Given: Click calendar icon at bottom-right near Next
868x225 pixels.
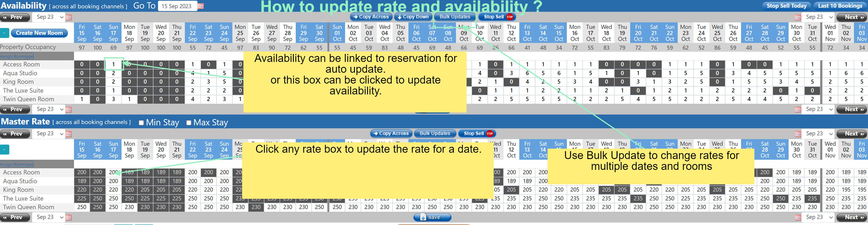Looking at the screenshot, I should click(798, 218).
